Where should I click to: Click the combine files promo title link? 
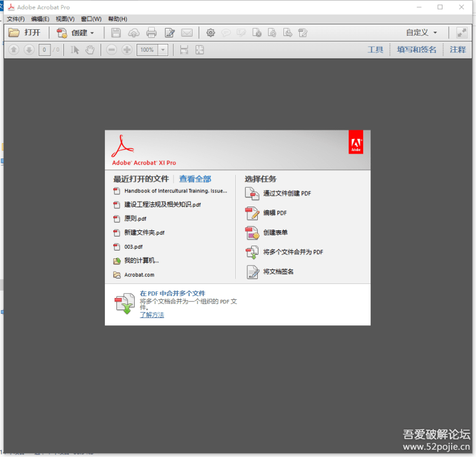[172, 294]
